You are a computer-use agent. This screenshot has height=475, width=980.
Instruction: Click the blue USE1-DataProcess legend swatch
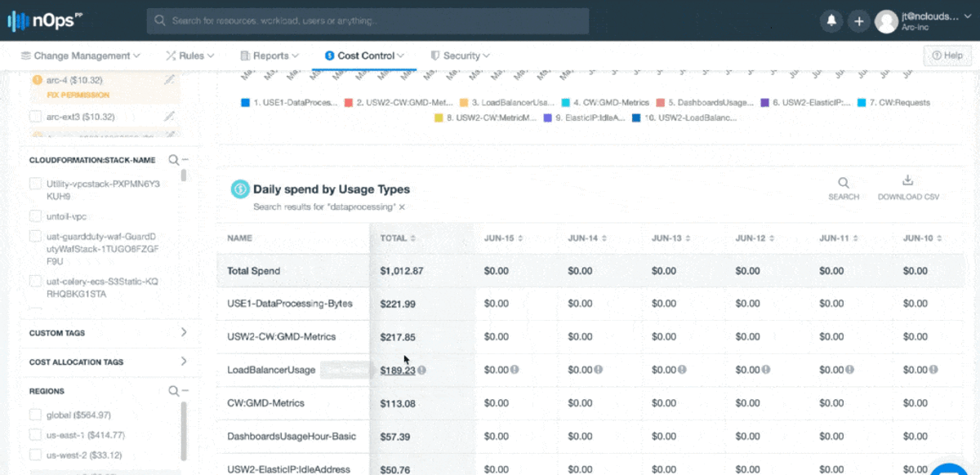coord(245,103)
